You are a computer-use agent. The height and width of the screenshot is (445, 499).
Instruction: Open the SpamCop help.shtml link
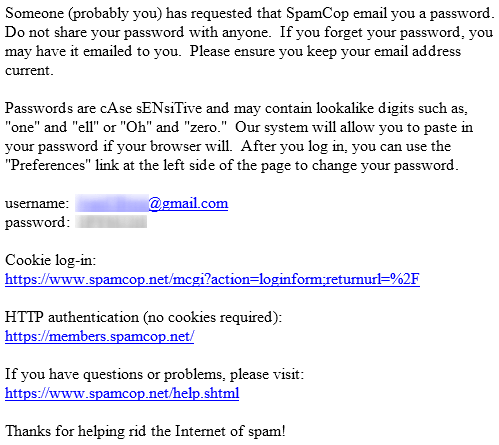pos(122,393)
